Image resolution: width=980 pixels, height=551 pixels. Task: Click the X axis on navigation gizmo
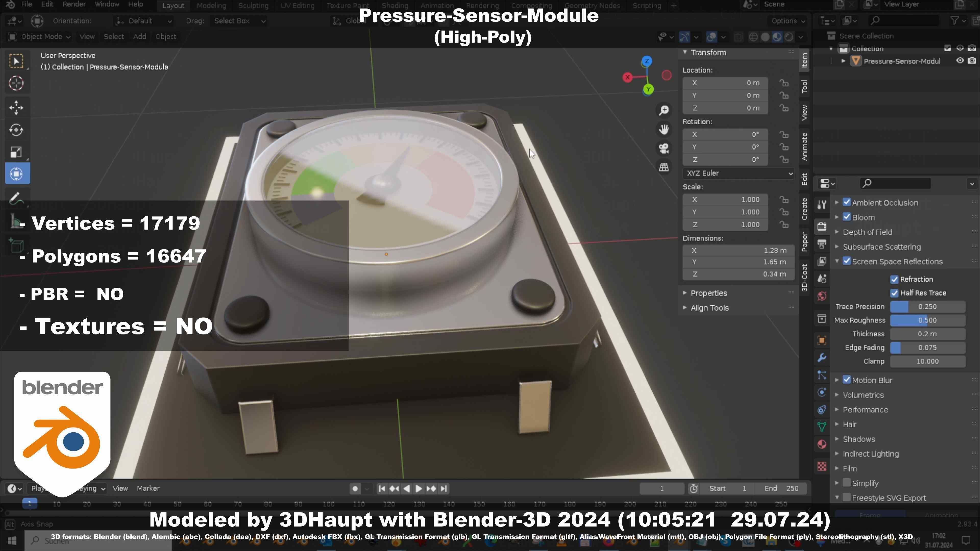[x=628, y=78]
